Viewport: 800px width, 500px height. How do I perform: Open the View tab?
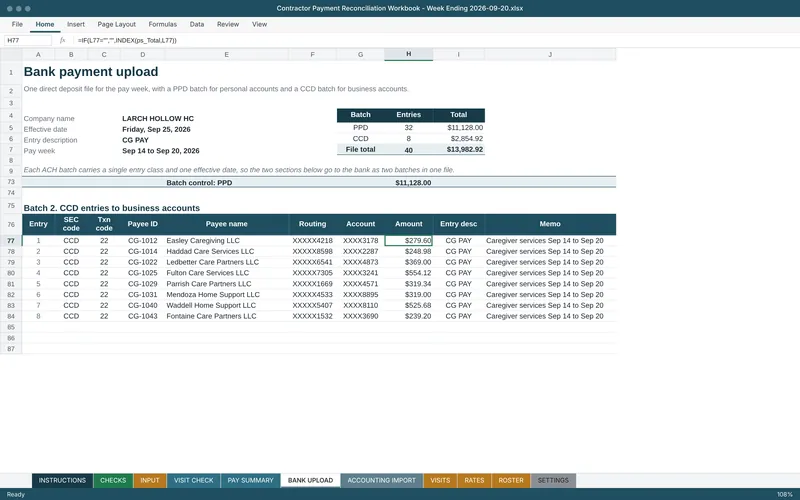pos(259,24)
